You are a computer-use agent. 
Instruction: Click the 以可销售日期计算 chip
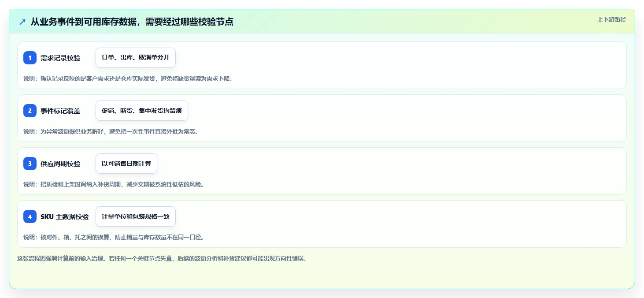point(126,164)
